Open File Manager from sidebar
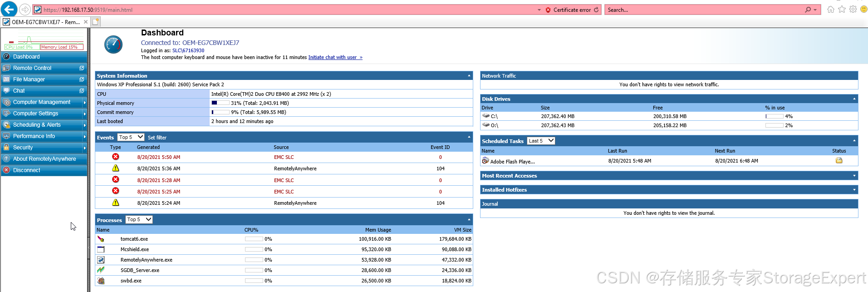Viewport: 868px width, 292px height. 44,79
